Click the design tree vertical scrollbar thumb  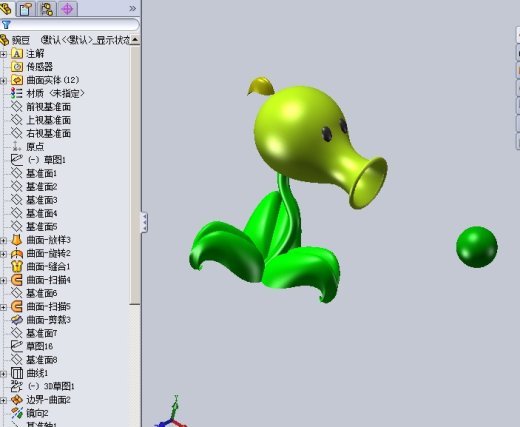point(135,175)
